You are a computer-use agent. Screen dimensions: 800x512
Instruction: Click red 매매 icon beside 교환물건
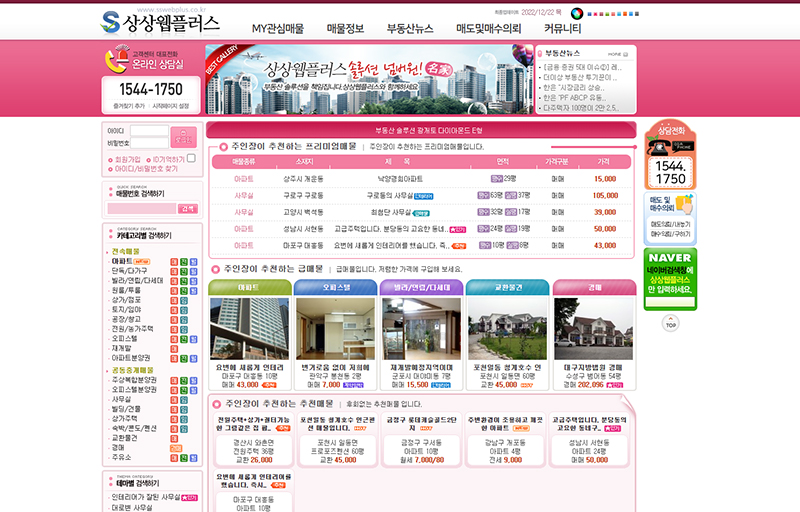point(174,439)
